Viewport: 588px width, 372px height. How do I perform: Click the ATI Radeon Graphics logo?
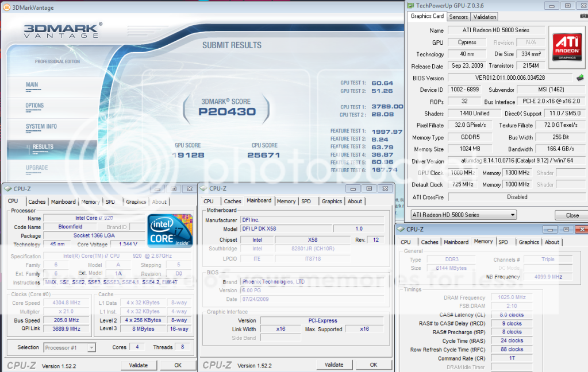566,46
